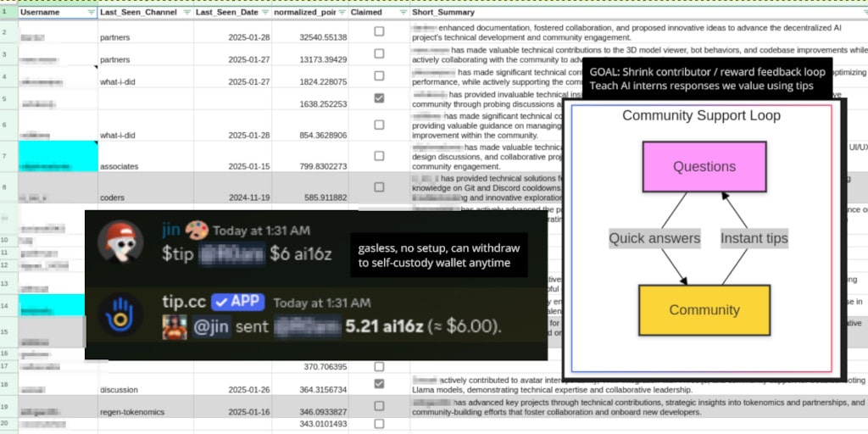This screenshot has height=434, width=868.
Task: Expand the Claimed column filter dropdown
Action: pos(403,13)
